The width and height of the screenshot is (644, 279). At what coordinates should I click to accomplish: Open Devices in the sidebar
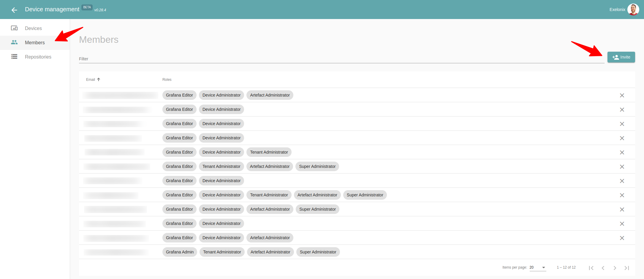coord(35,28)
